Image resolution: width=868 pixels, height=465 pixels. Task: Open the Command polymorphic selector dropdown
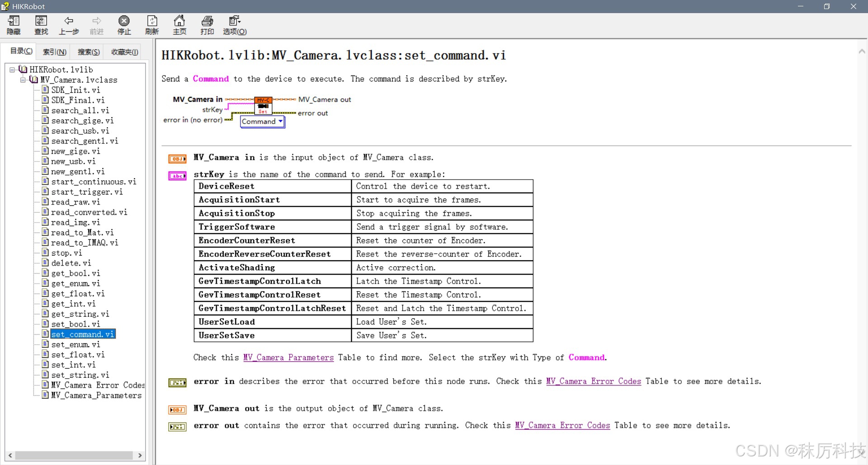(x=262, y=122)
